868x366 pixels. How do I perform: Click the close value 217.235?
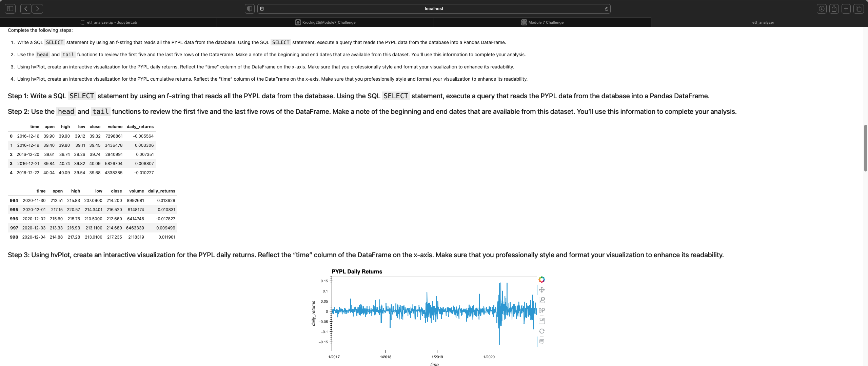point(115,237)
